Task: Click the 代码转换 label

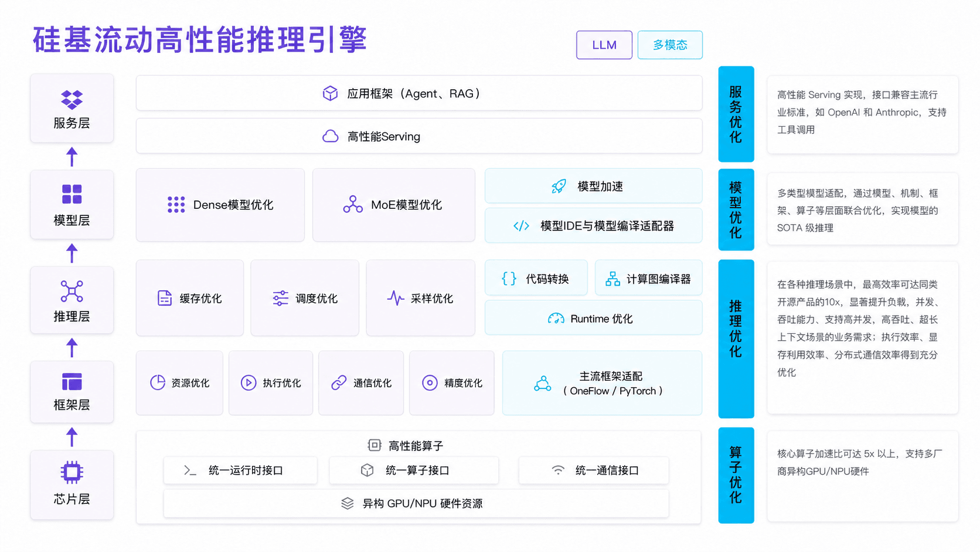Action: tap(547, 279)
